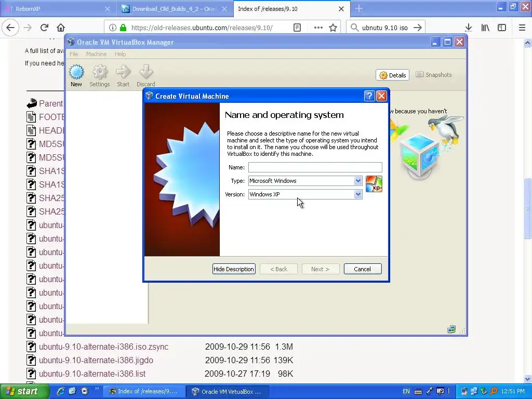Open ubuntu-9.10-alternate-i386.list link
The height and width of the screenshot is (399, 532).
92,374
